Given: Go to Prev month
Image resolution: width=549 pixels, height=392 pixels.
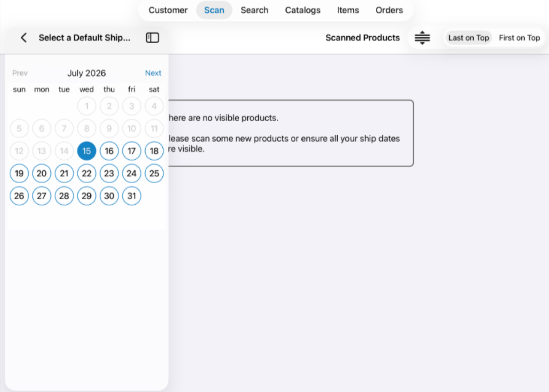Looking at the screenshot, I should pos(20,73).
